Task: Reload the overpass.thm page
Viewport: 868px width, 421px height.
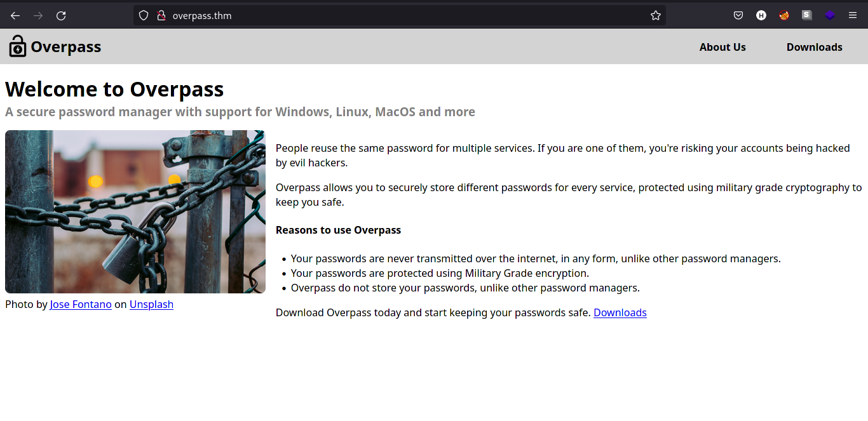Action: tap(61, 15)
